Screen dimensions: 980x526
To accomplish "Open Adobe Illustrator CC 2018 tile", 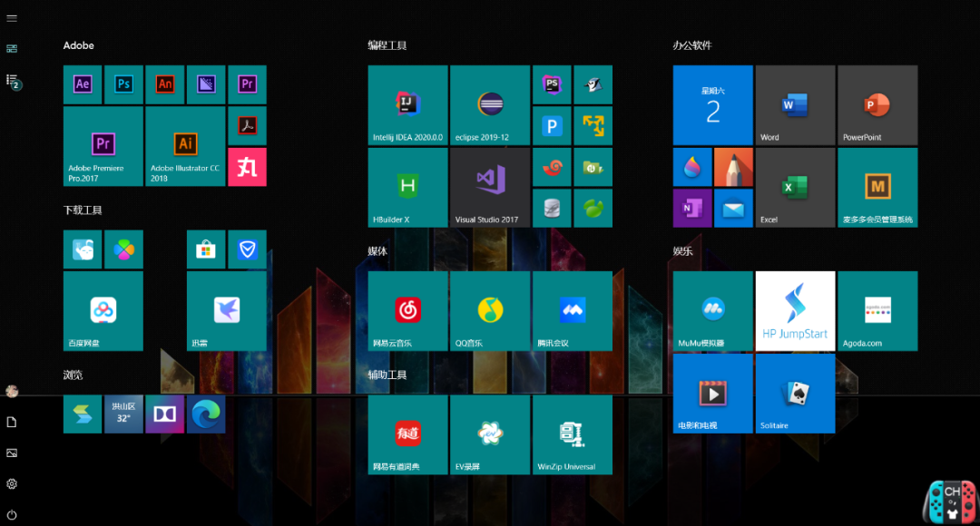I will (186, 146).
